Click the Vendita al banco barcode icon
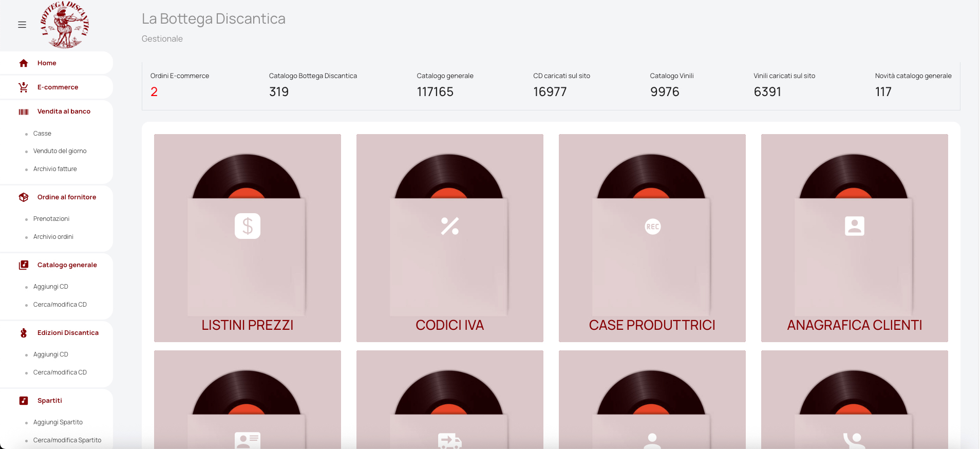 coord(24,111)
